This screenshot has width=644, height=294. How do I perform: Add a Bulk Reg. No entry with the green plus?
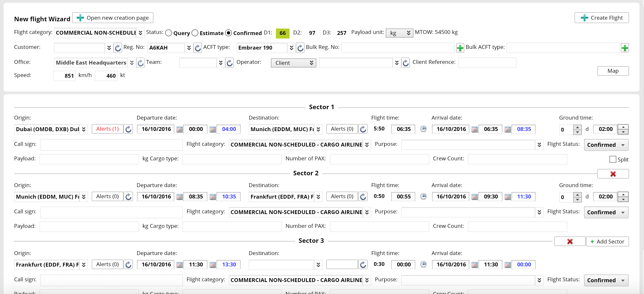click(x=460, y=48)
